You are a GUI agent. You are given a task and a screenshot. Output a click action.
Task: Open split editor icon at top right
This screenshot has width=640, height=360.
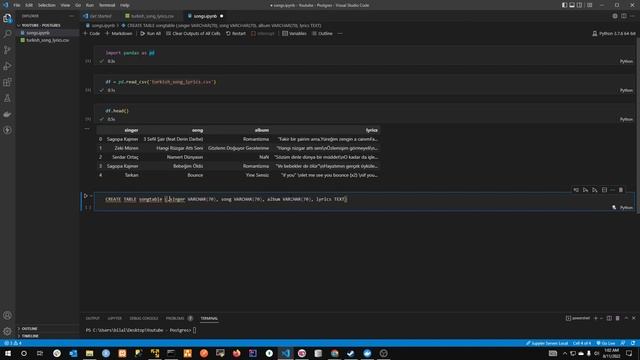(x=624, y=16)
